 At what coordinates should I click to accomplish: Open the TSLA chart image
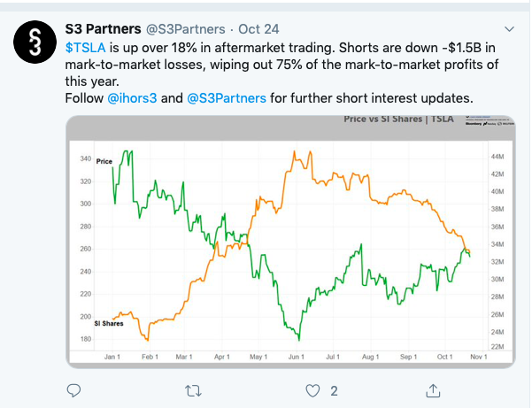click(293, 239)
